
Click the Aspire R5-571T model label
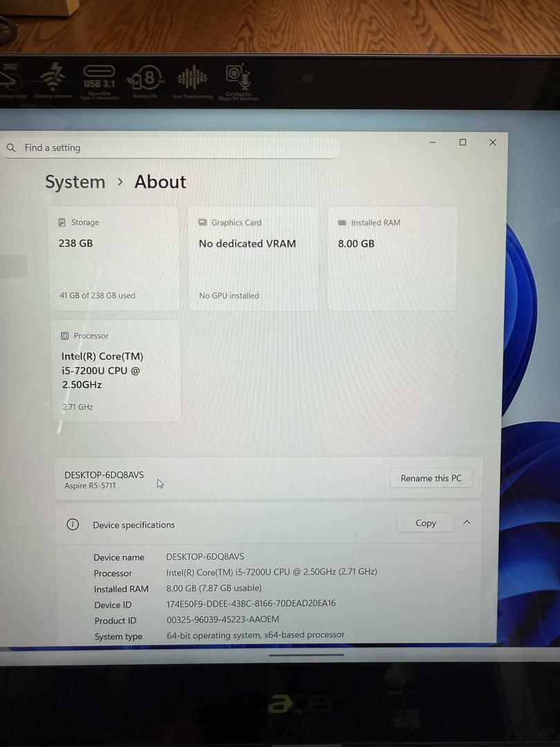(x=91, y=486)
